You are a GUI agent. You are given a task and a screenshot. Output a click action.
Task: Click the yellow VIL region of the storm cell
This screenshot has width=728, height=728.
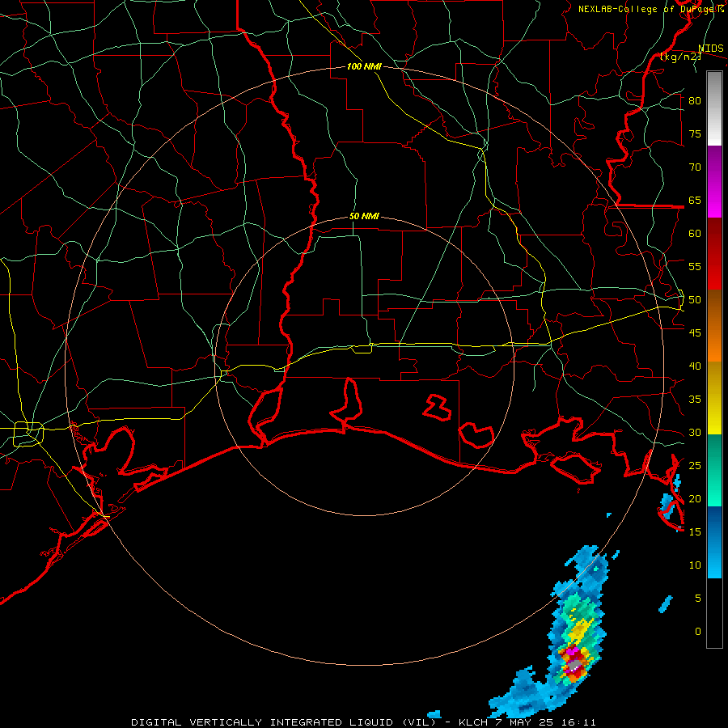pos(578,632)
